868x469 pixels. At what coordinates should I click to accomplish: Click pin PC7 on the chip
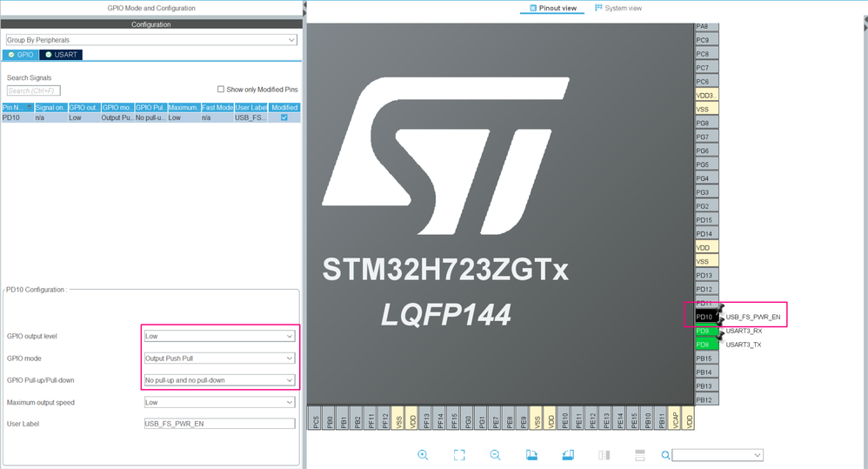(706, 68)
